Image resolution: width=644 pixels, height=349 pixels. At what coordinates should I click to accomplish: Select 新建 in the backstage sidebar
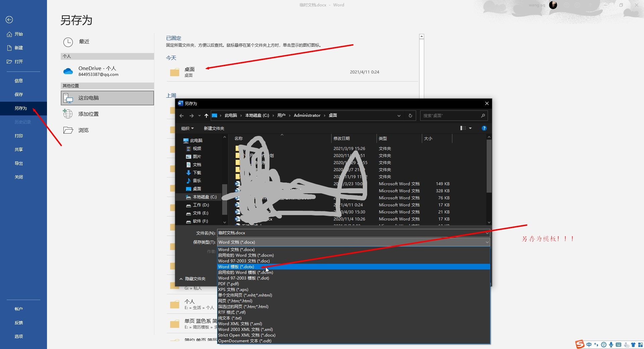15,48
